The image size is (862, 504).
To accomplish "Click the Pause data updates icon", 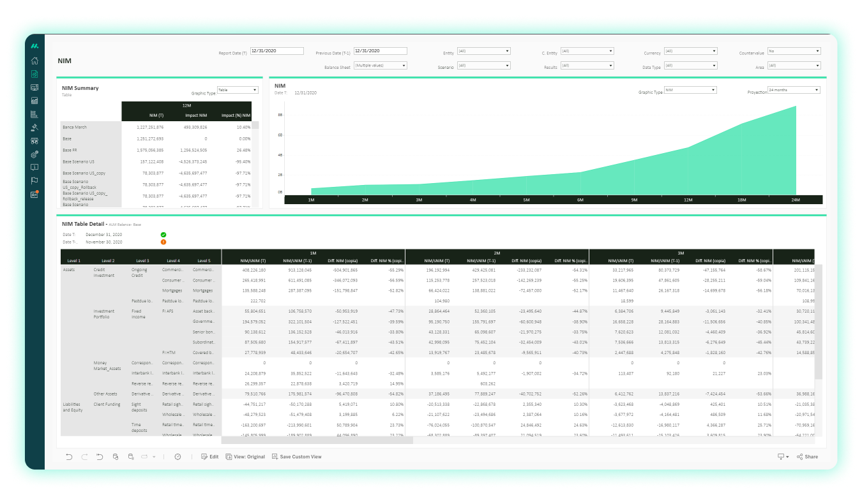I will [x=130, y=457].
